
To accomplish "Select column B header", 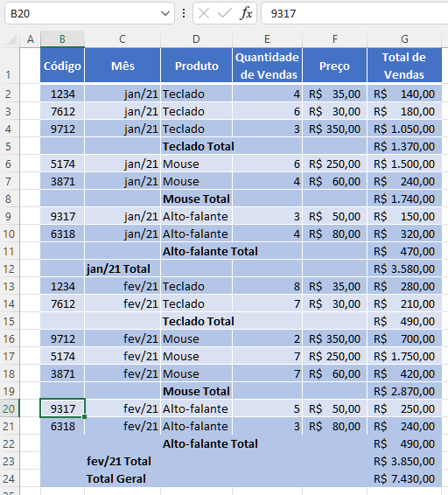I will click(x=62, y=39).
